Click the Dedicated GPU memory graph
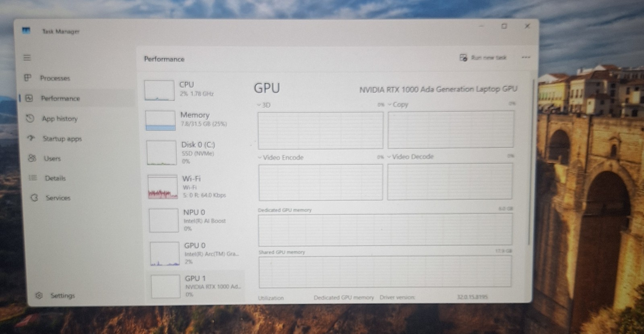This screenshot has width=644, height=334. [x=385, y=230]
